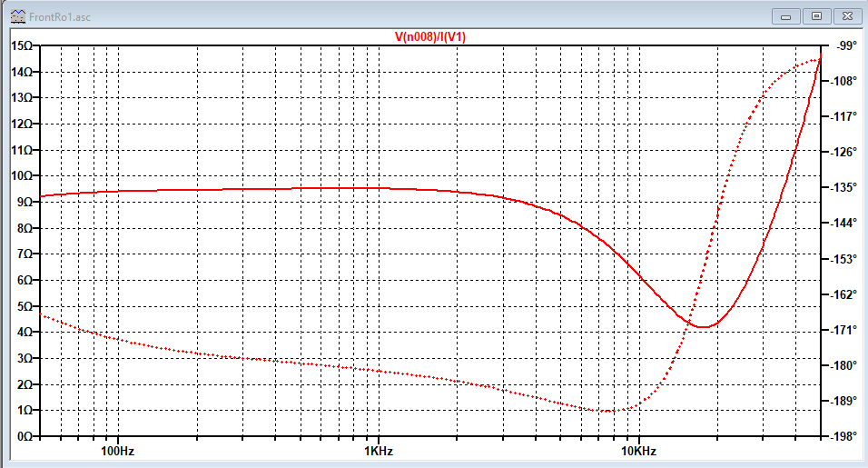Click the 10Ω left axis label
The image size is (868, 468).
pyautogui.click(x=22, y=176)
